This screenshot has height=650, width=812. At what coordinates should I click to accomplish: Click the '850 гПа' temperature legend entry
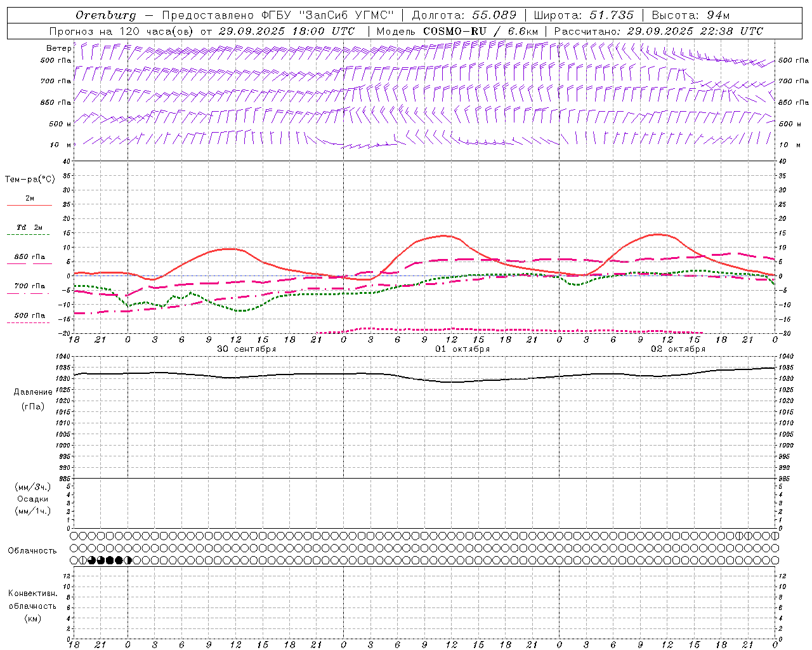point(30,257)
